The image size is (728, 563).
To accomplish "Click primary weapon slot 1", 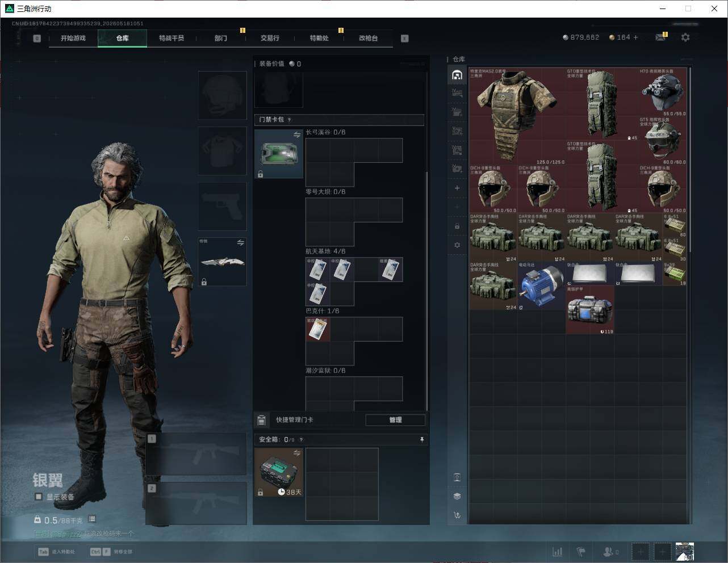I will [196, 454].
